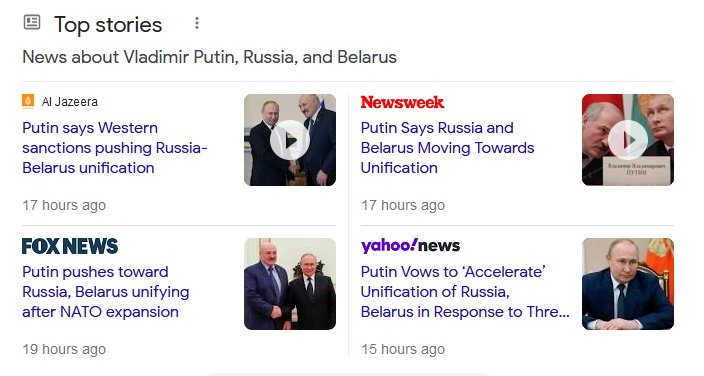The width and height of the screenshot is (704, 376).
Task: Open 'Putin says Western sanctions pushing' headline
Action: pyautogui.click(x=114, y=148)
